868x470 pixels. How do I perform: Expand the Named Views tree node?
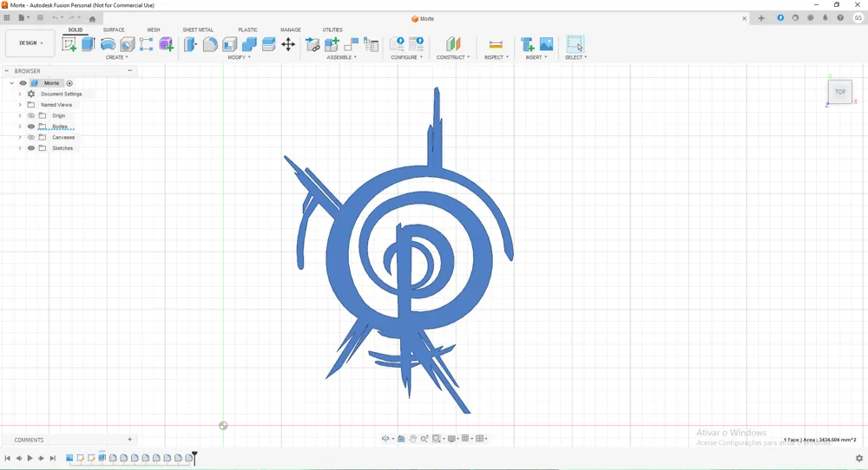click(20, 105)
